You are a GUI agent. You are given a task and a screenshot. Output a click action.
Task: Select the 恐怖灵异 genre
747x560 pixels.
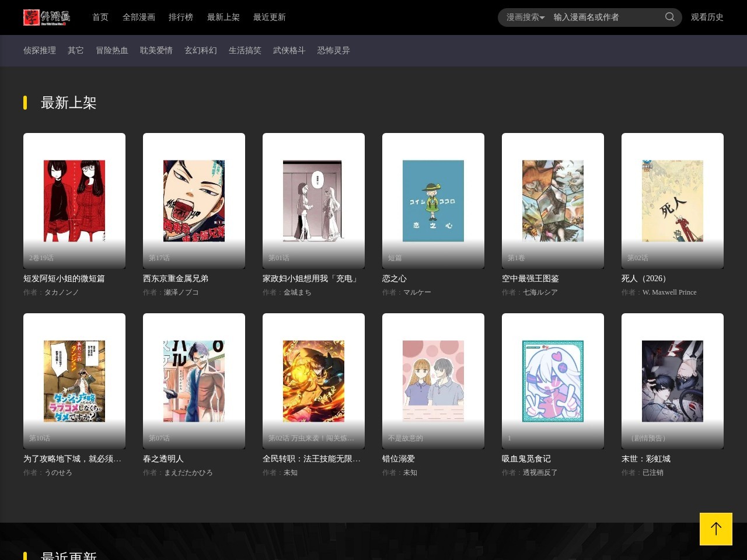tap(334, 51)
